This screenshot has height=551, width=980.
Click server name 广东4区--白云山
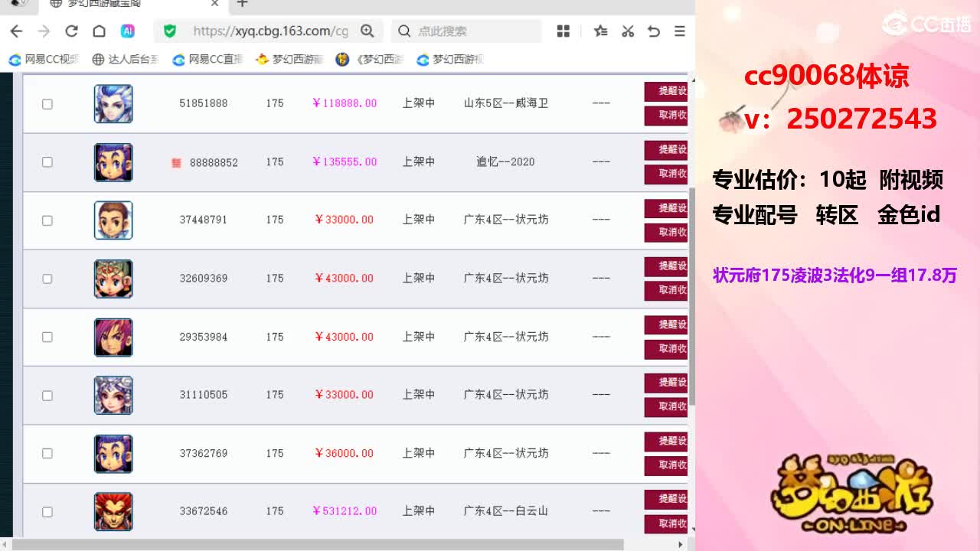(506, 511)
